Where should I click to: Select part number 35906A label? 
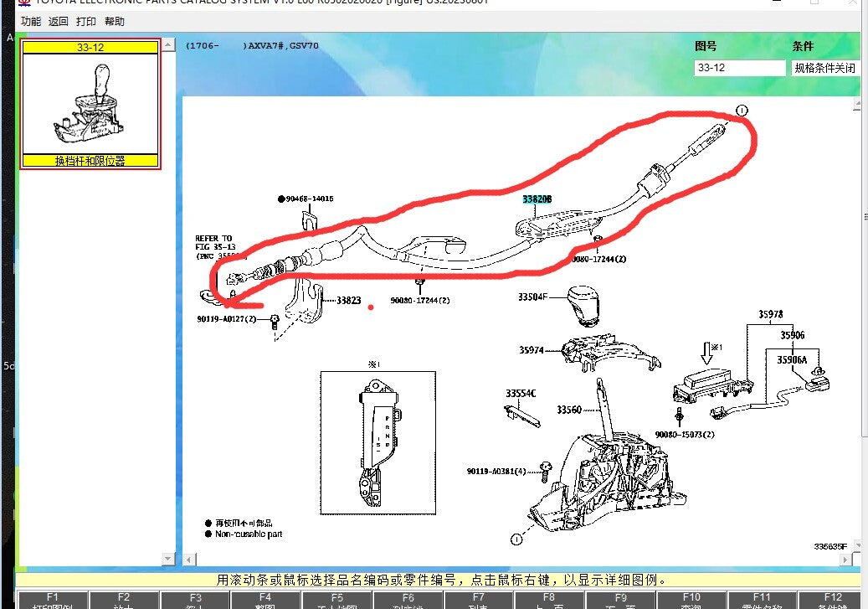(x=792, y=360)
